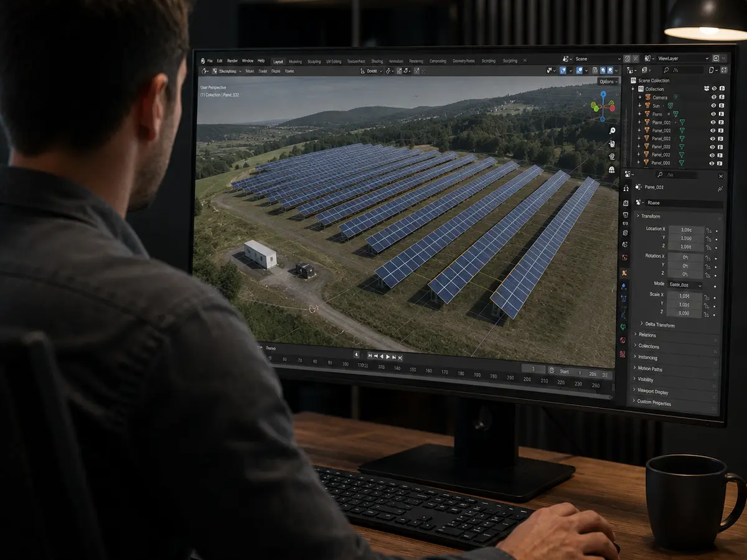Expand the Delta Transform section
The image size is (747, 560).
(657, 325)
